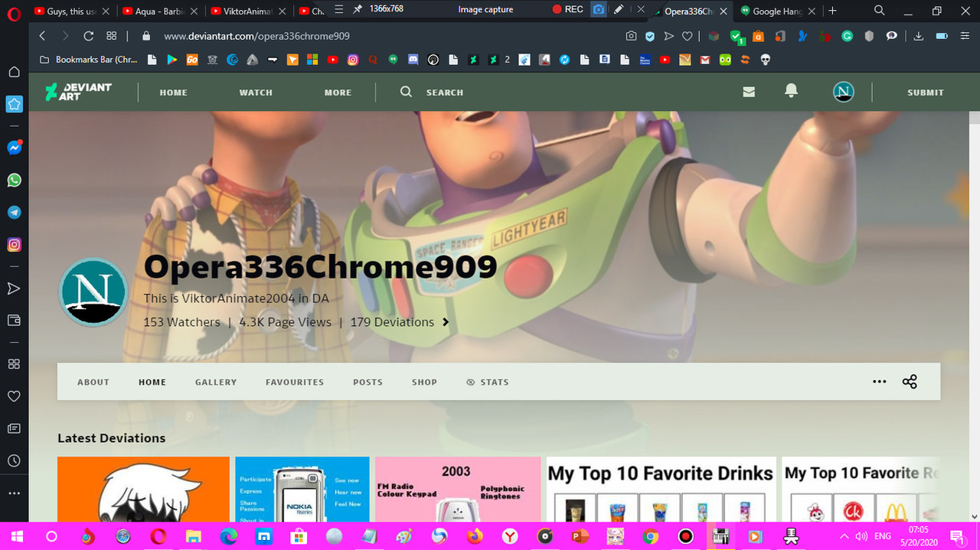The width and height of the screenshot is (980, 550).
Task: Open WhatsApp in the Opera sidebar
Action: pos(14,181)
